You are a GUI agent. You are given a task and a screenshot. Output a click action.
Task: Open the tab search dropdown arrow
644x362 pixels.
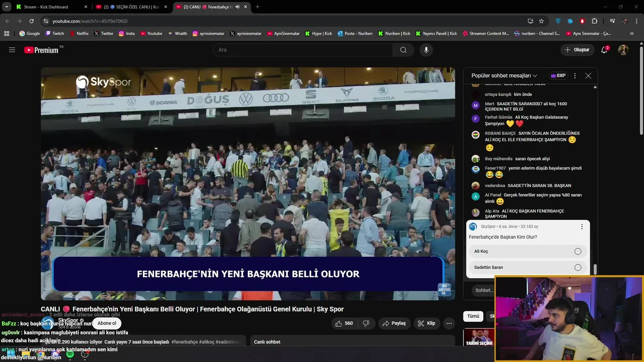7,7
